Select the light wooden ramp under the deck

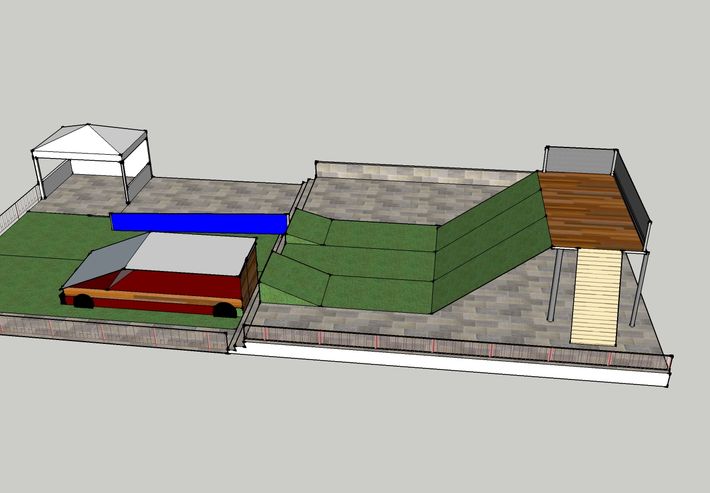pyautogui.click(x=597, y=296)
